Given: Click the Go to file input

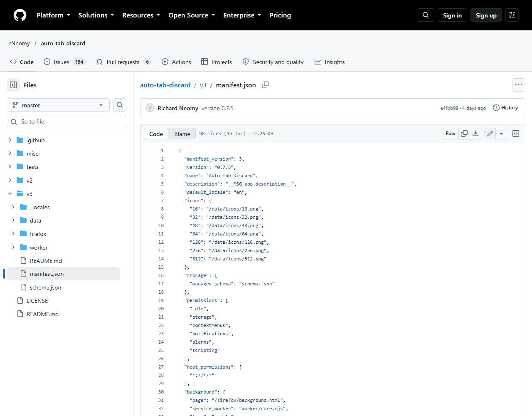Looking at the screenshot, I should pos(66,121).
